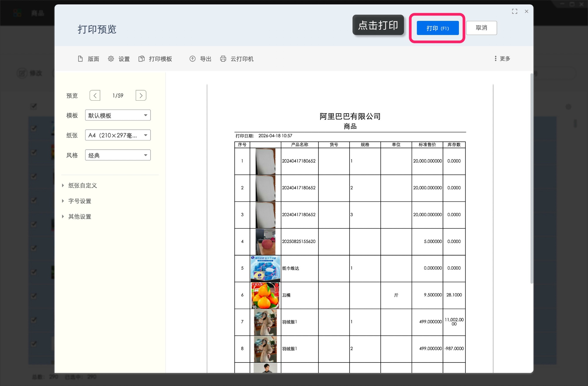Open the 风格 dropdown showing 经典
This screenshot has height=386, width=588.
point(118,155)
